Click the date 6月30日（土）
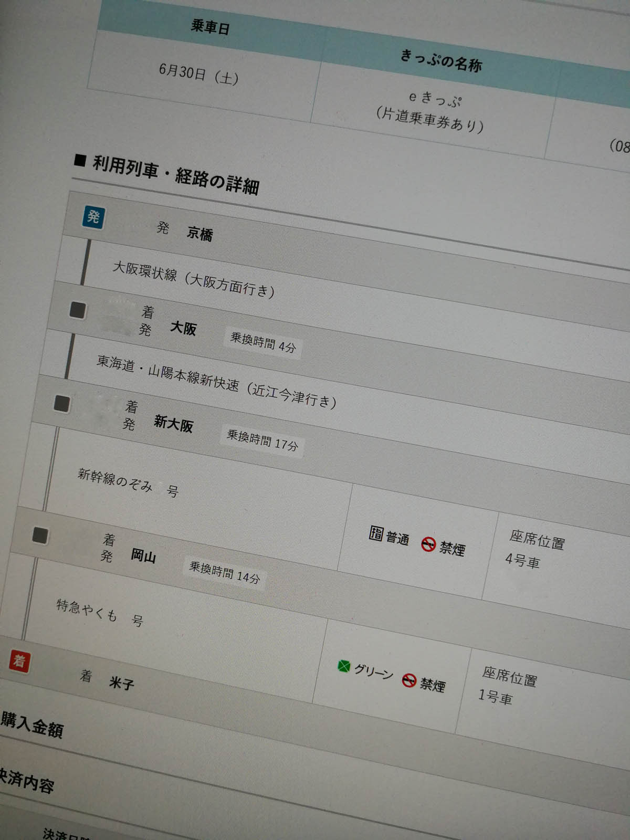 coord(198,74)
